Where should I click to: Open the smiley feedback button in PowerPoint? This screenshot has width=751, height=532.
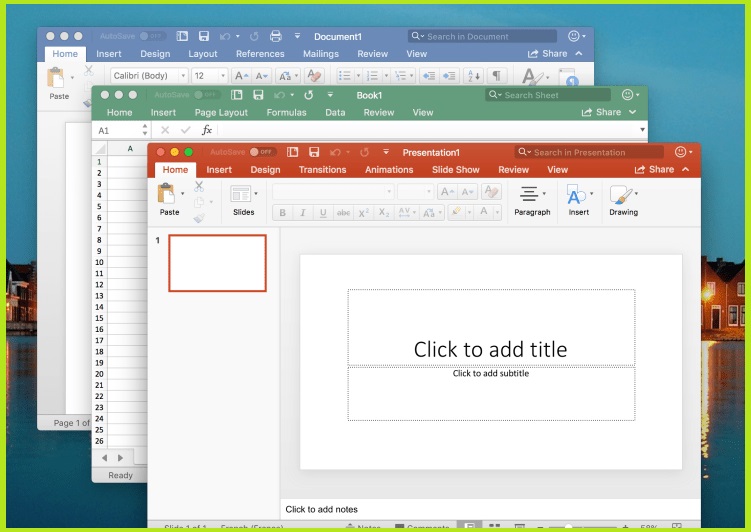tap(683, 152)
